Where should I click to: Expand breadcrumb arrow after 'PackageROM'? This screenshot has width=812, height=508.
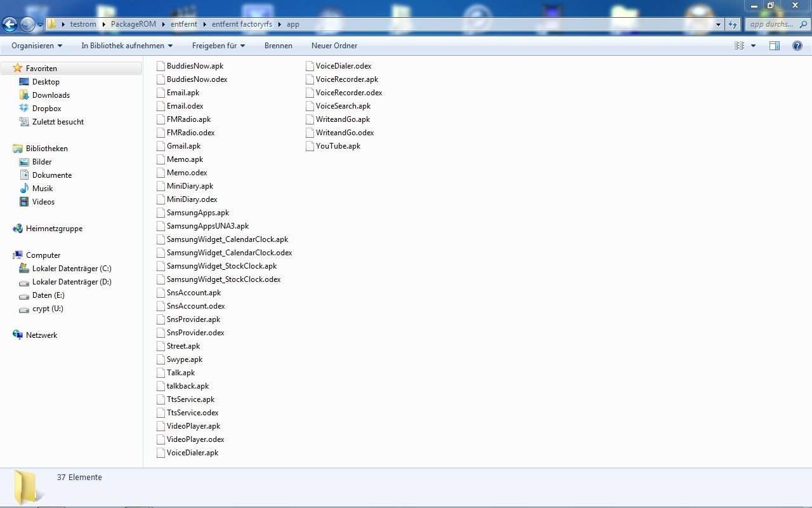point(163,24)
